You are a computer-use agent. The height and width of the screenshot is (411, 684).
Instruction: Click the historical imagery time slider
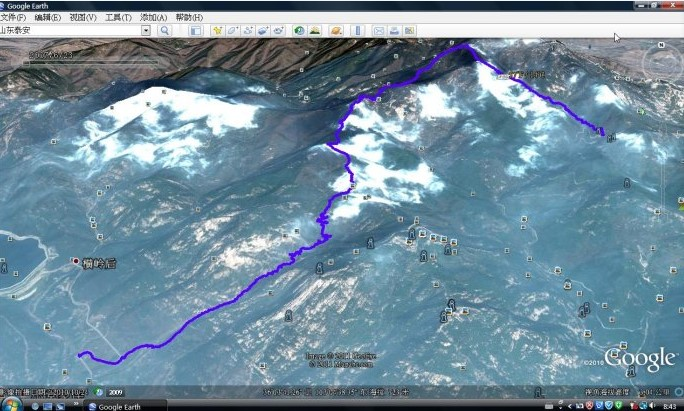[x=91, y=63]
